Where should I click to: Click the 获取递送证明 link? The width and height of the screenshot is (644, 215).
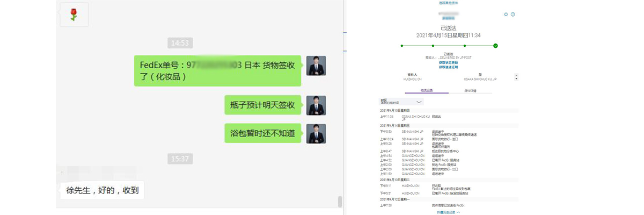point(448,67)
